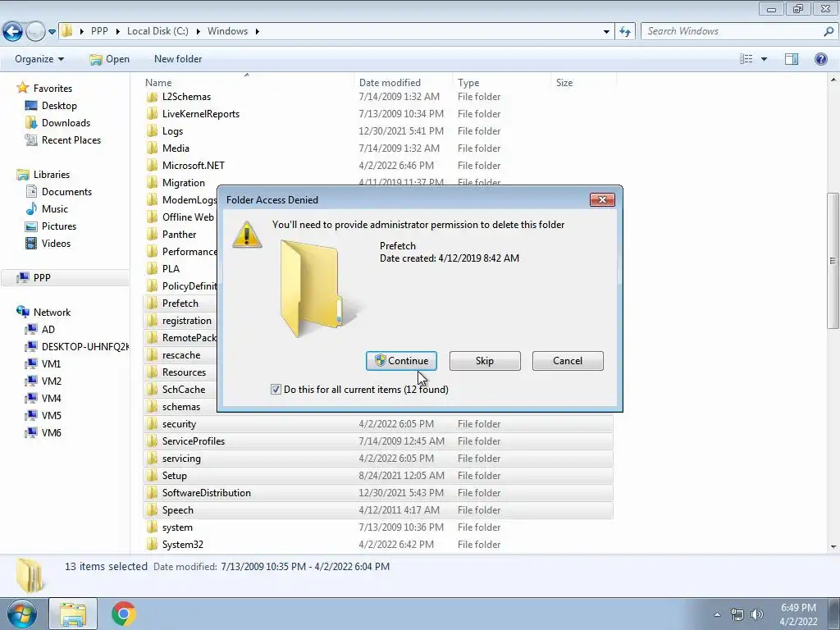Click the file list vertical scrollbar
The height and width of the screenshot is (630, 840).
point(833,260)
